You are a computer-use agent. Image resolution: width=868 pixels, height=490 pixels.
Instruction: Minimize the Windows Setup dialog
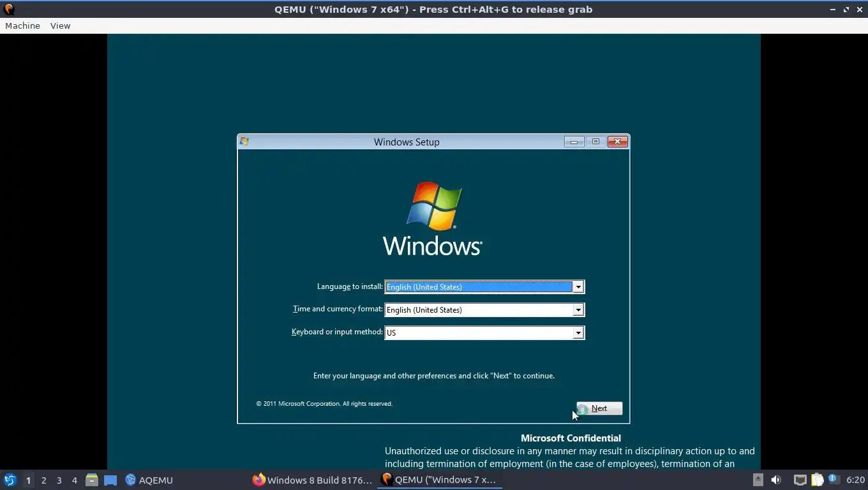[x=574, y=142]
